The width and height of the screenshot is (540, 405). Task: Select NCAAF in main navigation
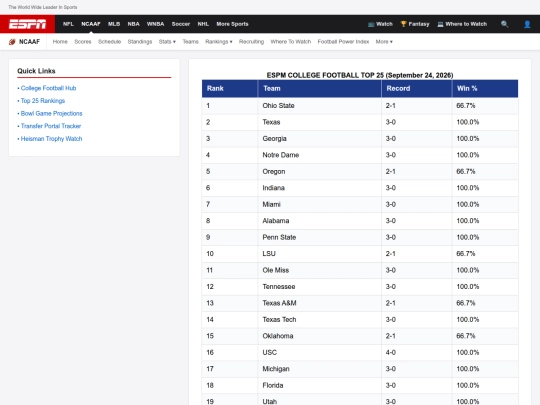[x=91, y=24]
